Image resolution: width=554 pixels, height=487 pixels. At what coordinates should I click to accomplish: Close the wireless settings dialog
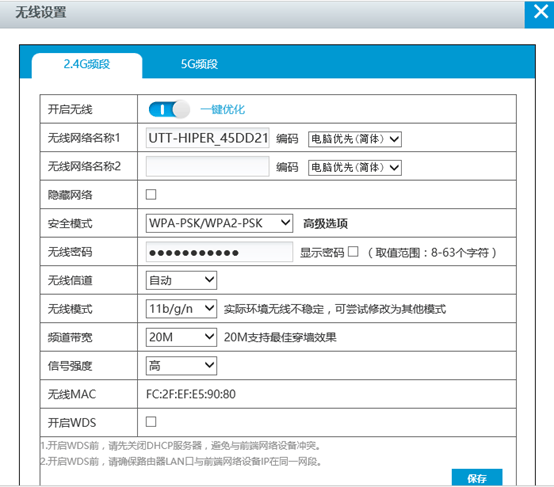click(x=540, y=14)
